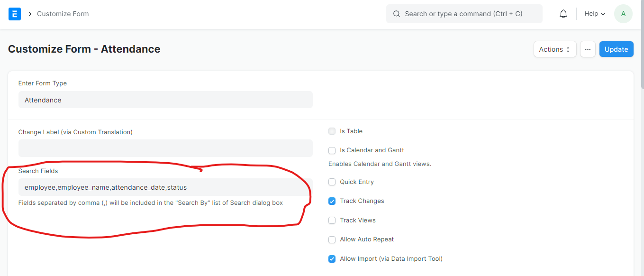Uncheck the Track Changes checkbox
Image resolution: width=644 pixels, height=276 pixels.
[332, 201]
